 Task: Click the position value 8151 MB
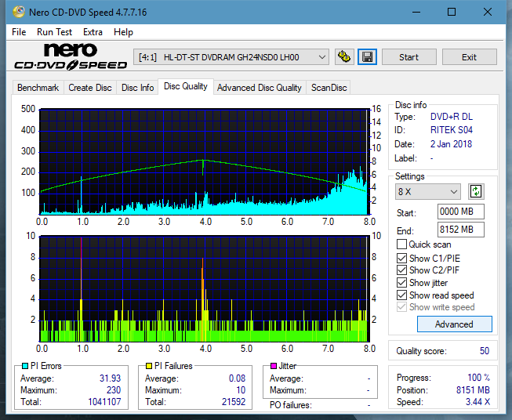point(473,390)
